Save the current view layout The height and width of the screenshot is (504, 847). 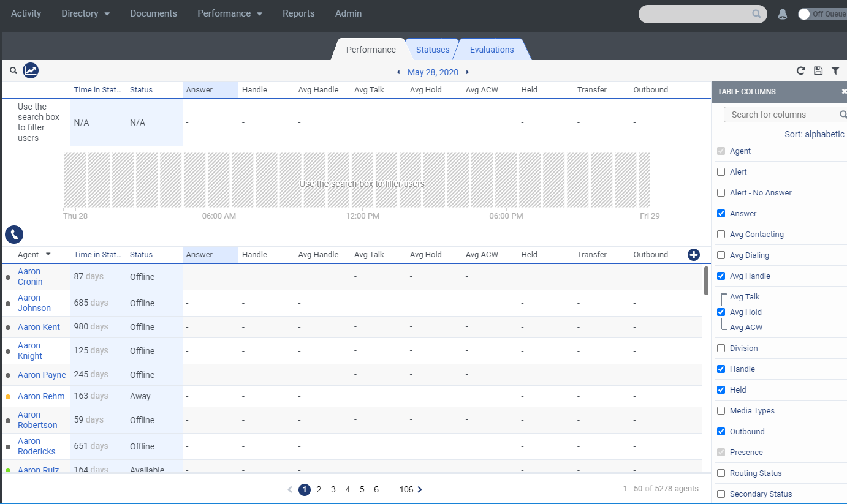(x=818, y=70)
